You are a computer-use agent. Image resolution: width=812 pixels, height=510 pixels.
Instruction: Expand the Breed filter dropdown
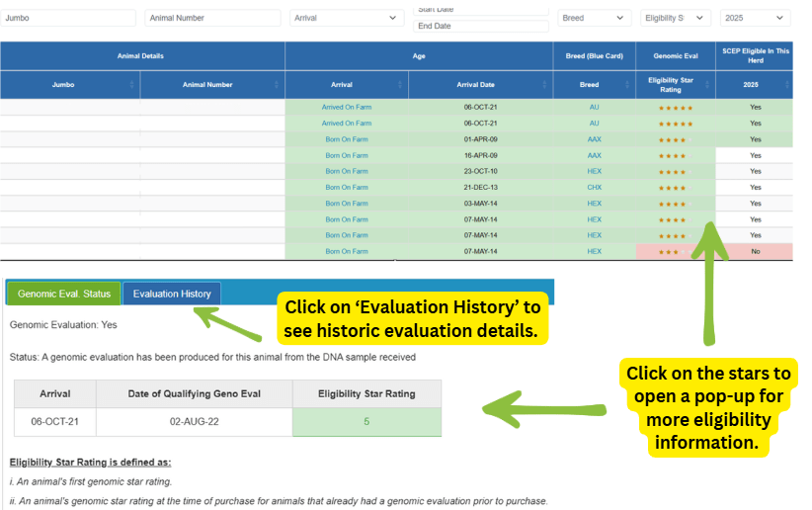(x=595, y=18)
